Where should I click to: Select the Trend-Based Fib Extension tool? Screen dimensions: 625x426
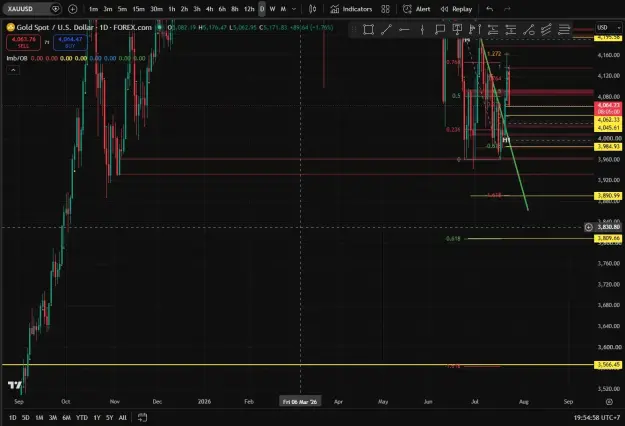(529, 29)
